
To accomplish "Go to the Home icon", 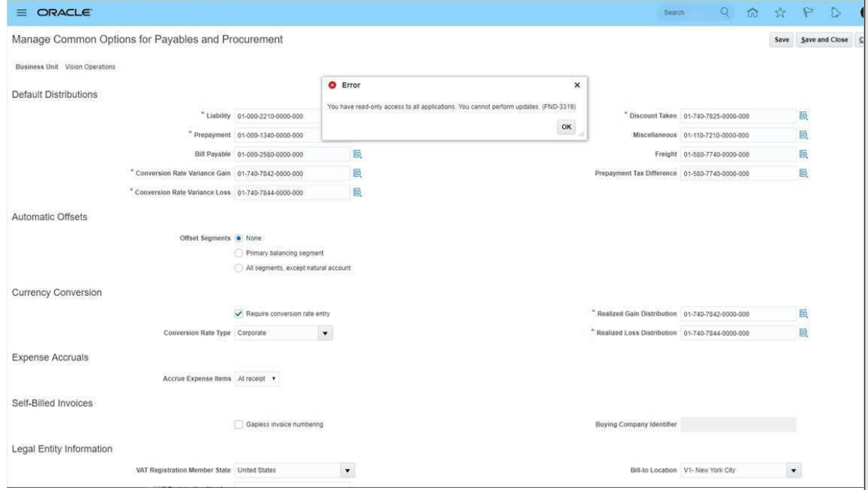I will 752,12.
